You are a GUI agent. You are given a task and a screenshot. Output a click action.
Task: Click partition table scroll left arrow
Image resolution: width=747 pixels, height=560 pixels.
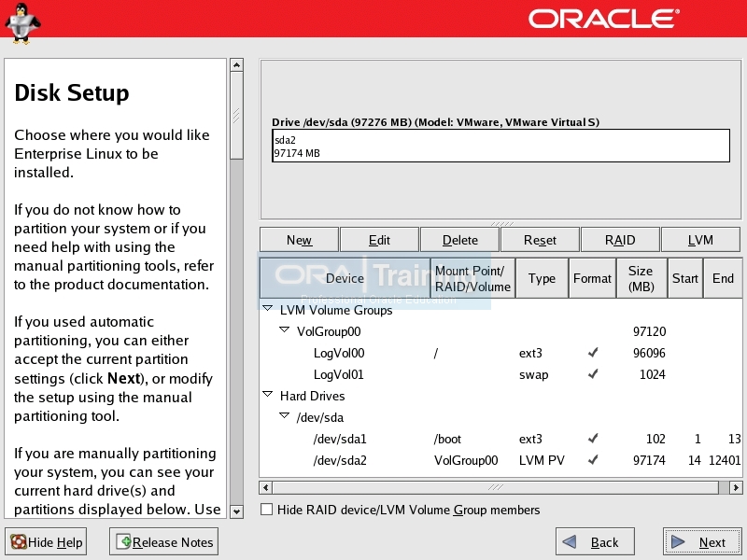point(266,487)
